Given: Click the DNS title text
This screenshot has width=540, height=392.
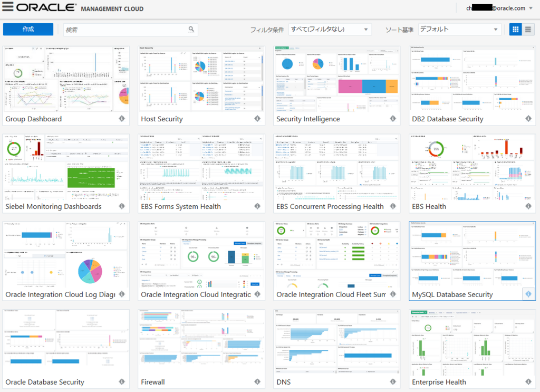Looking at the screenshot, I should [283, 382].
